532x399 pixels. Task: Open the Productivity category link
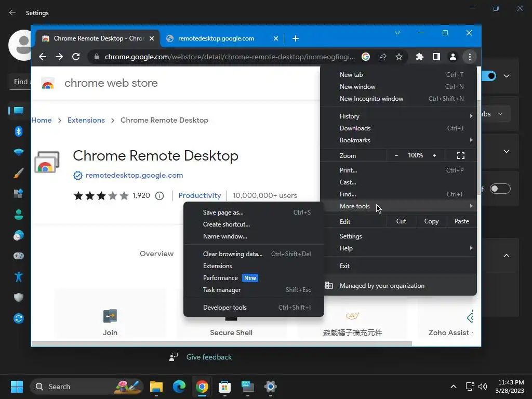pyautogui.click(x=199, y=196)
